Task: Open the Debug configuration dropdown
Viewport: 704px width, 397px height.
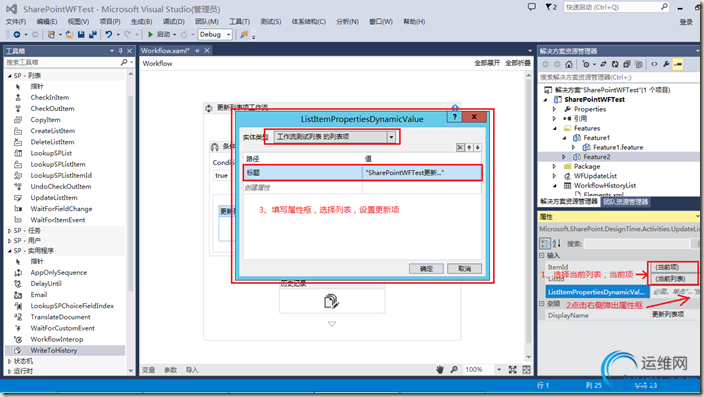Action: [x=229, y=35]
